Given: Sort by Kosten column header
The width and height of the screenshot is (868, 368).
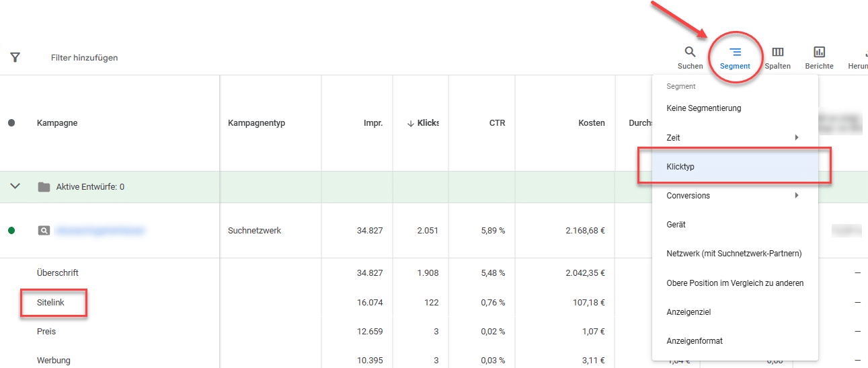Looking at the screenshot, I should coord(592,123).
